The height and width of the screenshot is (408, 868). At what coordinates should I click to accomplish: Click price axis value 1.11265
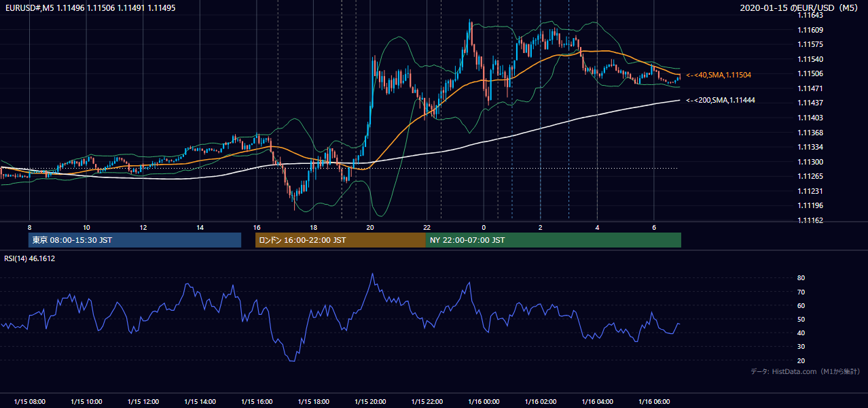810,177
